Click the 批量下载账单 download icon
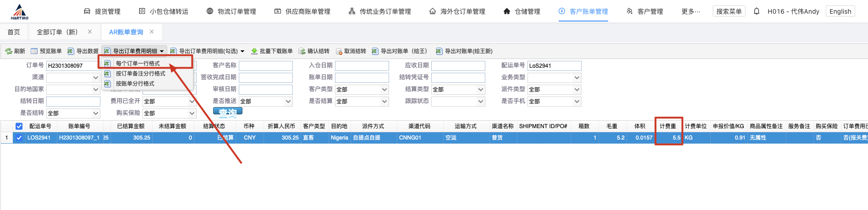This screenshot has width=868, height=210. pos(254,51)
